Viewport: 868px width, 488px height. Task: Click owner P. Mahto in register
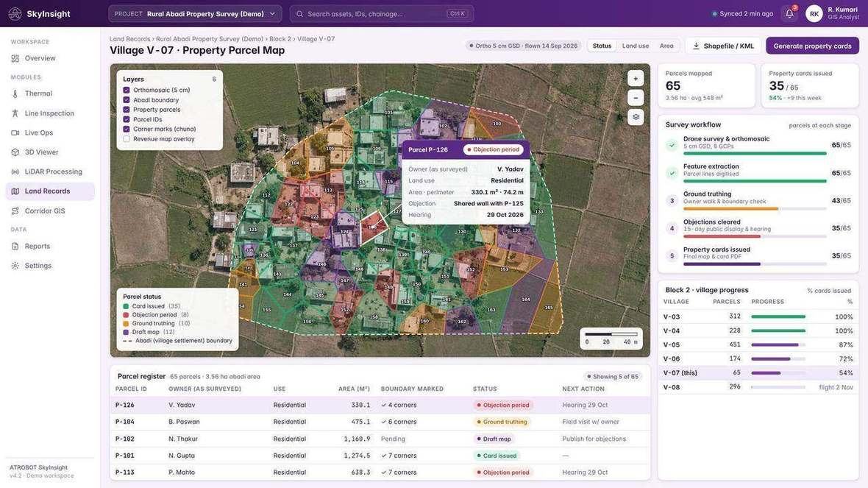pyautogui.click(x=182, y=473)
